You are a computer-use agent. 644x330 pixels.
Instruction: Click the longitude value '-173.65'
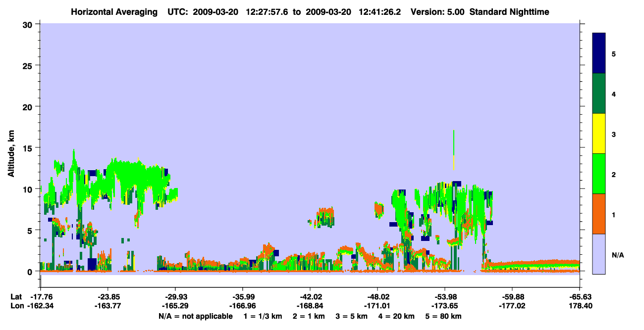(444, 306)
